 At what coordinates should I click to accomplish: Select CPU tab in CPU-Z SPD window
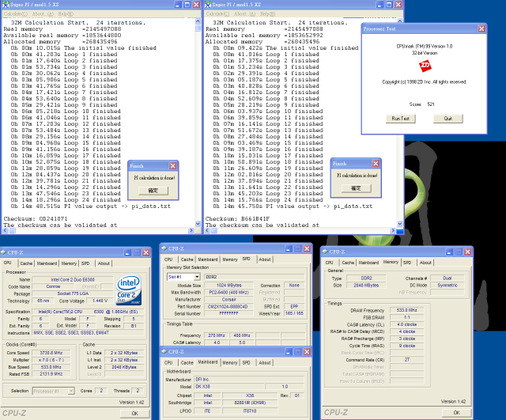tap(168, 259)
